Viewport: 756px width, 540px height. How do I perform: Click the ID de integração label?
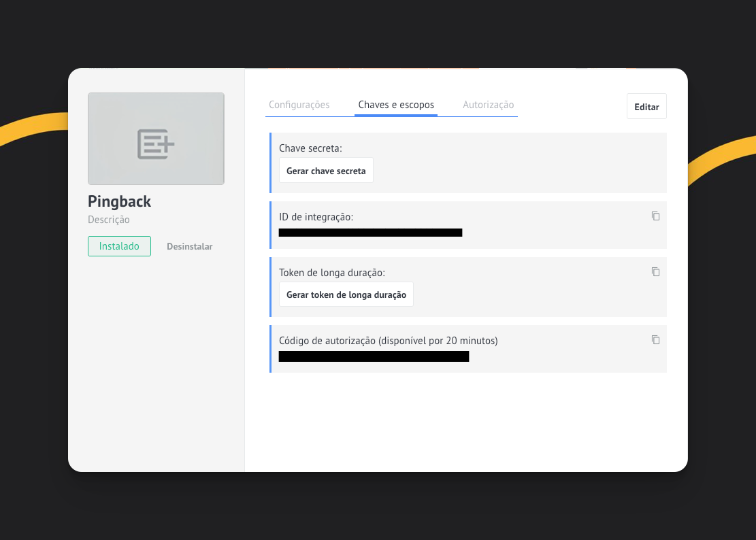316,217
